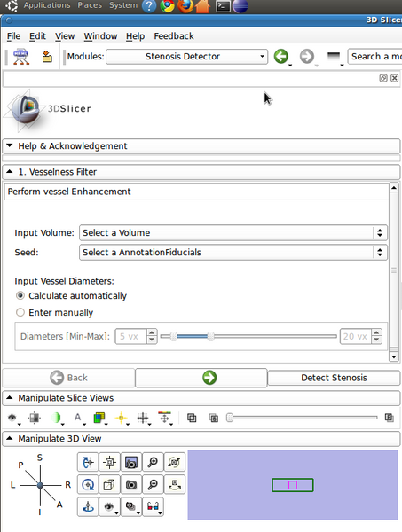Adjust the foreground opacity slider

click(x=303, y=418)
